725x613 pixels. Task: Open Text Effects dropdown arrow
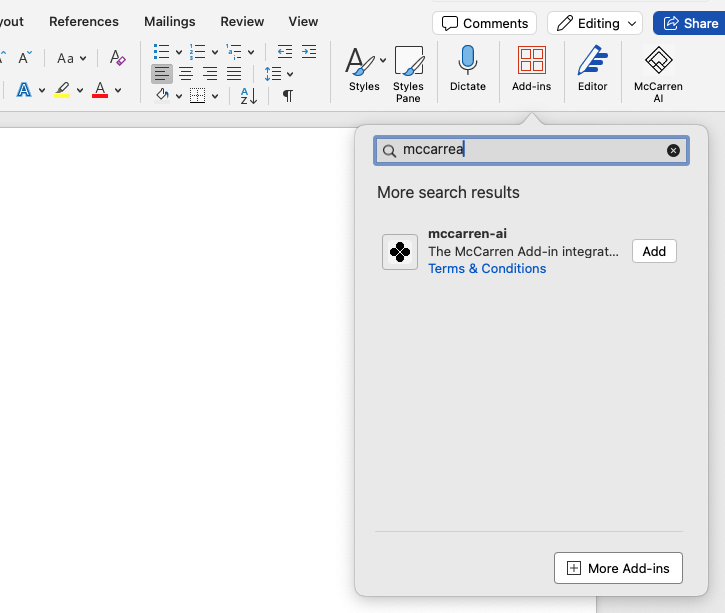point(42,90)
